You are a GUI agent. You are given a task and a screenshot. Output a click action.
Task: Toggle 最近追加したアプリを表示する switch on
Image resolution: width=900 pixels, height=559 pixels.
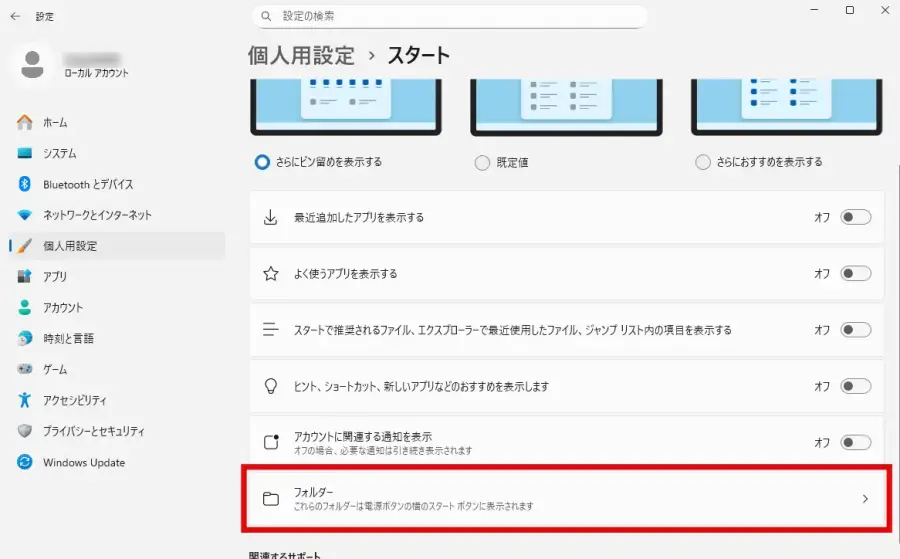coord(855,217)
